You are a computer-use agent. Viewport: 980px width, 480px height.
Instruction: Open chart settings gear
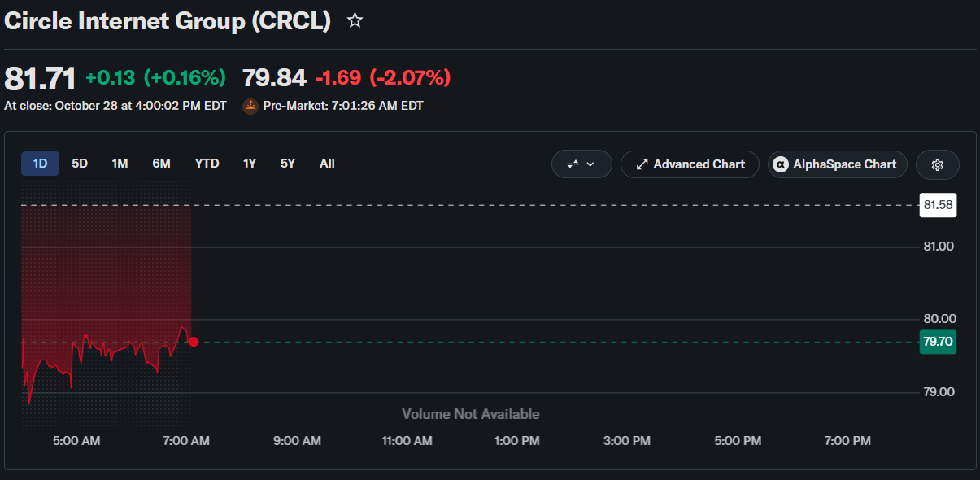[938, 164]
